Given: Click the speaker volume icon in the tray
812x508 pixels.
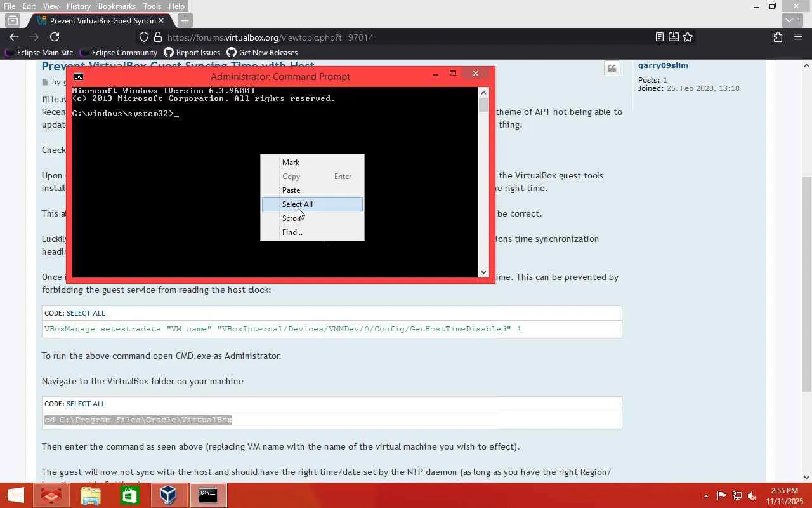Looking at the screenshot, I should pos(752,496).
